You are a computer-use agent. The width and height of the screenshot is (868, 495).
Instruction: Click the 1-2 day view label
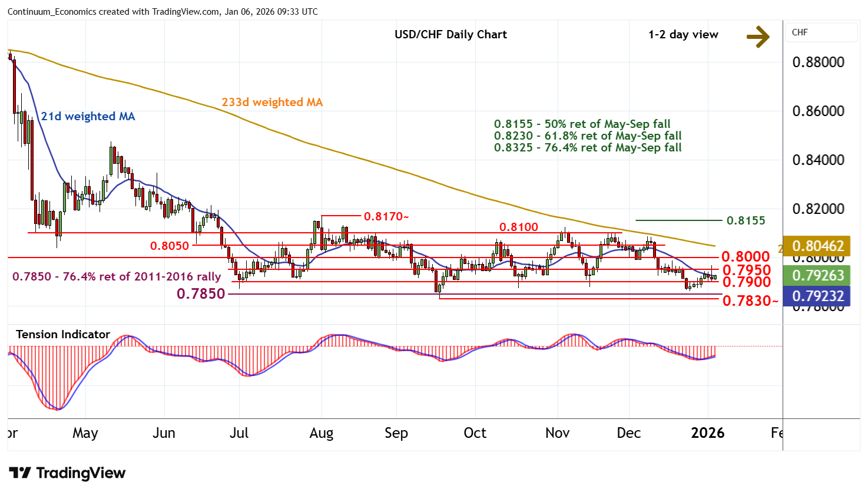(x=683, y=34)
